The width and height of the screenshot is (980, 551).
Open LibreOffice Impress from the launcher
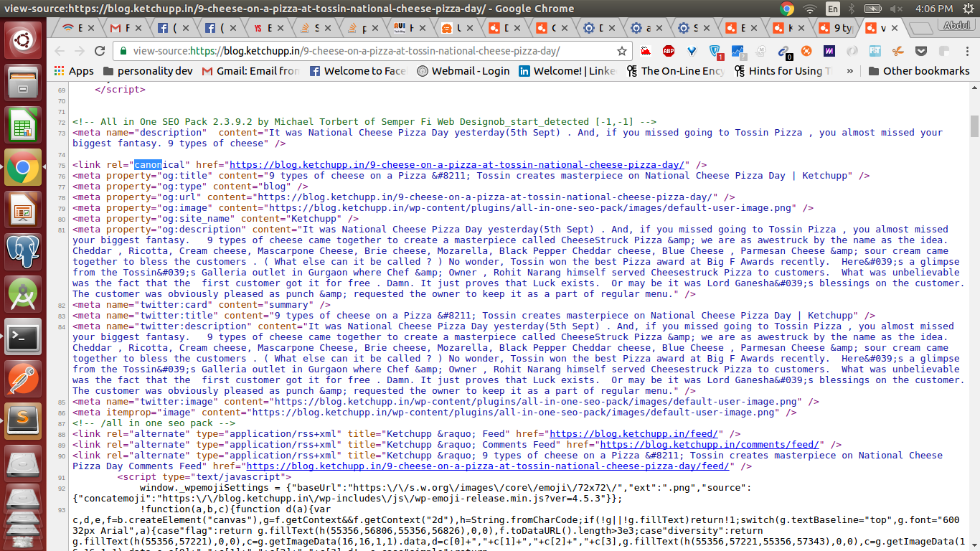click(23, 210)
